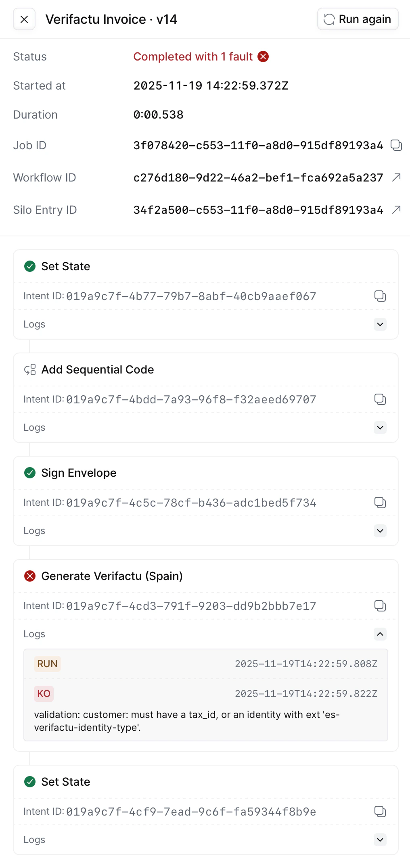Copy the Sign Envelope intent ID

pos(380,502)
